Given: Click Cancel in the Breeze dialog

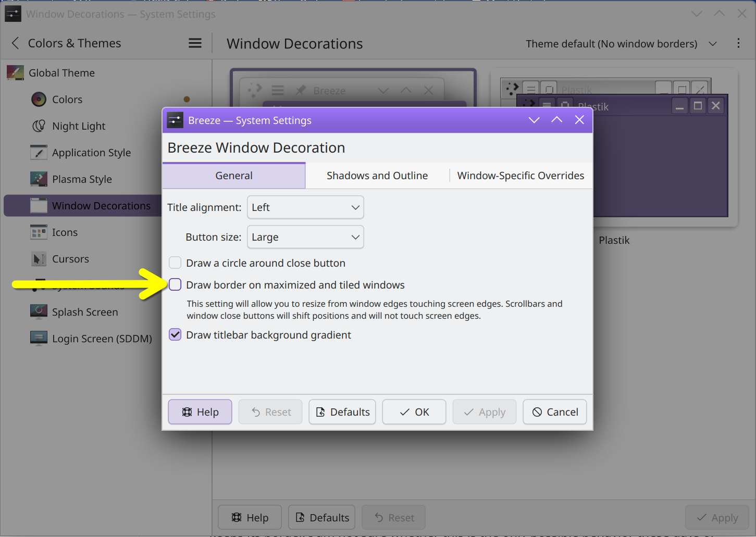Looking at the screenshot, I should pyautogui.click(x=555, y=412).
